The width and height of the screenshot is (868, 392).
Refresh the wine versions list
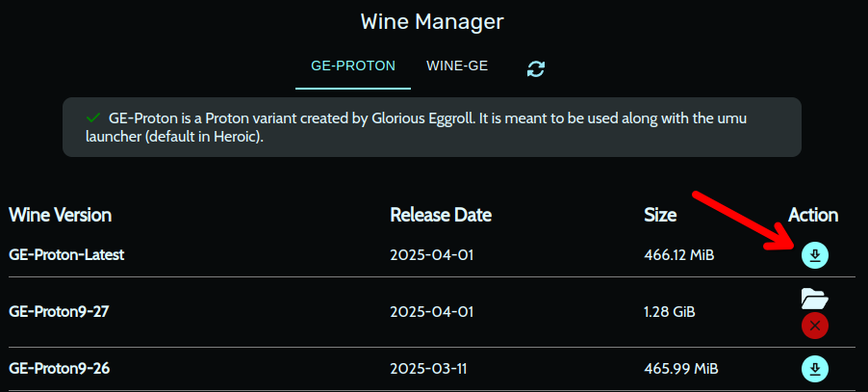point(536,68)
